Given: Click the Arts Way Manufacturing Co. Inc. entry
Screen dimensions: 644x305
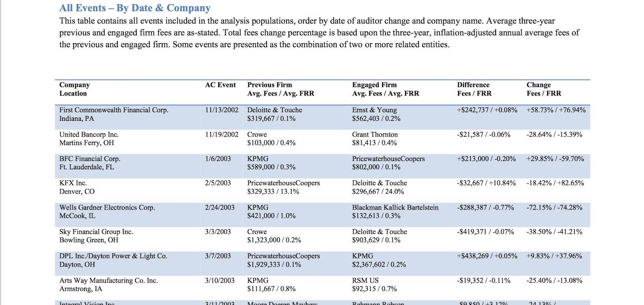Looking at the screenshot, I should coord(108,280).
